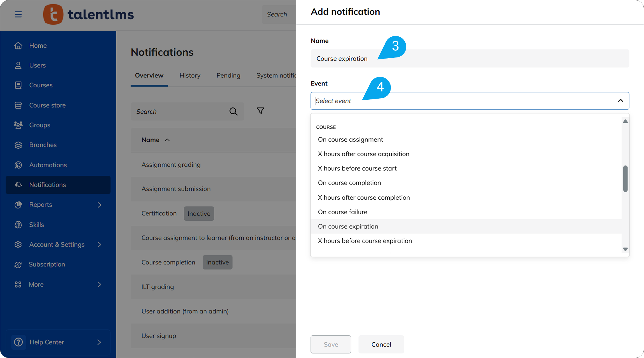Open Home from the sidebar icon
This screenshot has height=358, width=644.
click(18, 45)
